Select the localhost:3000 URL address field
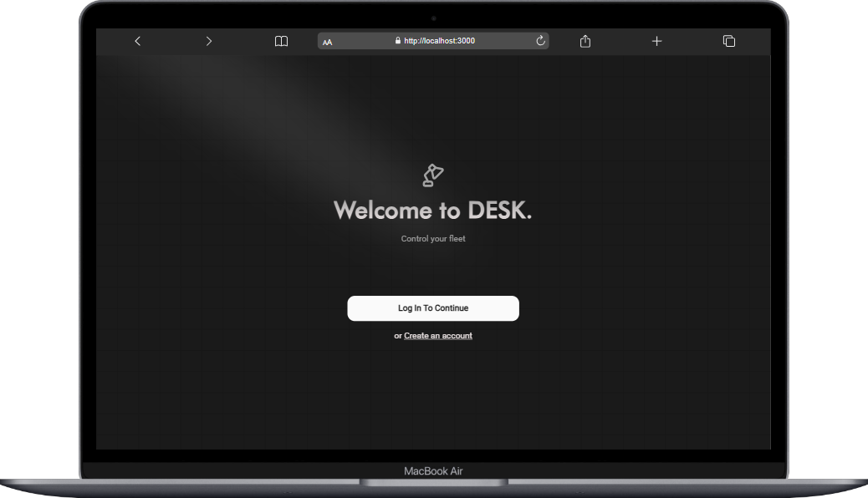The width and height of the screenshot is (868, 498). 439,41
